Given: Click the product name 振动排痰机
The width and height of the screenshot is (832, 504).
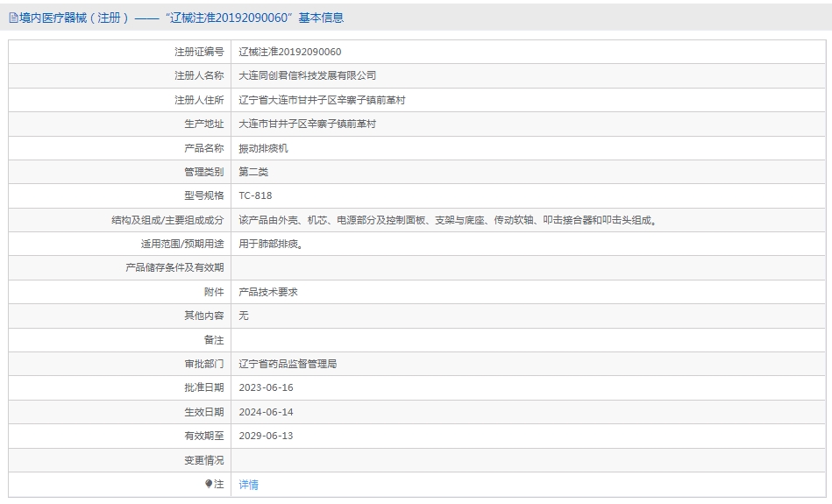Looking at the screenshot, I should pos(263,148).
